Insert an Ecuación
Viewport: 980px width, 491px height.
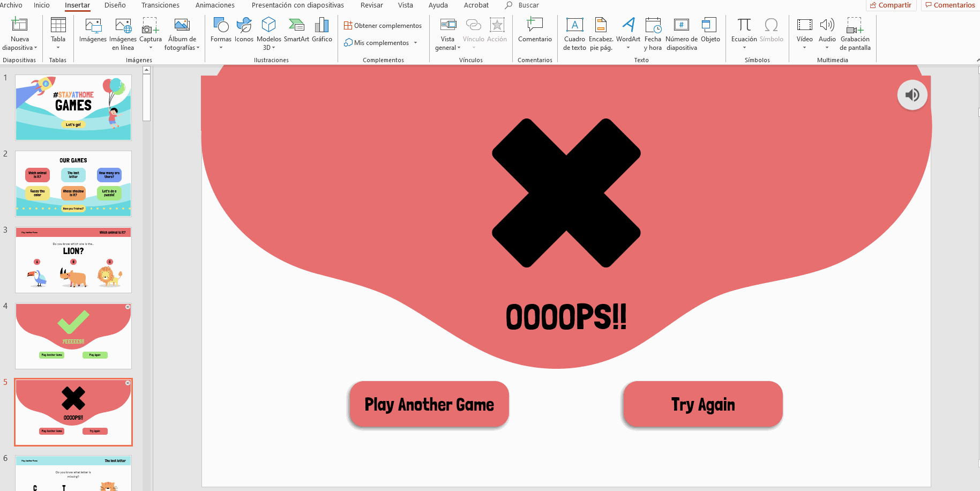(744, 25)
